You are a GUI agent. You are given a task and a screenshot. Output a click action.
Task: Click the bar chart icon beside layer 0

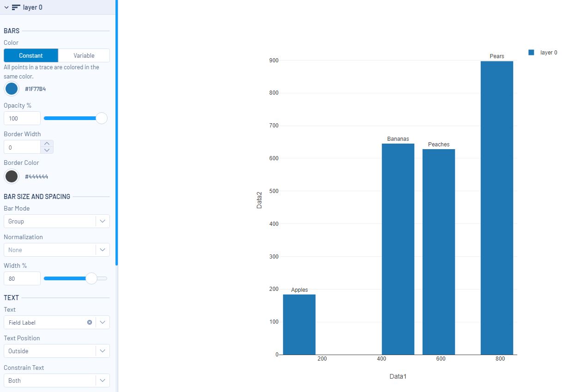[x=15, y=7]
